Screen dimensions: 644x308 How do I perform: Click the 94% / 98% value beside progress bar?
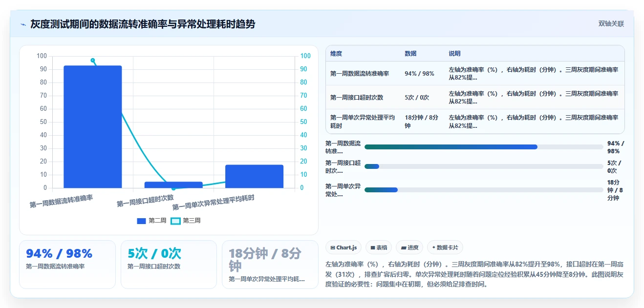pyautogui.click(x=616, y=147)
